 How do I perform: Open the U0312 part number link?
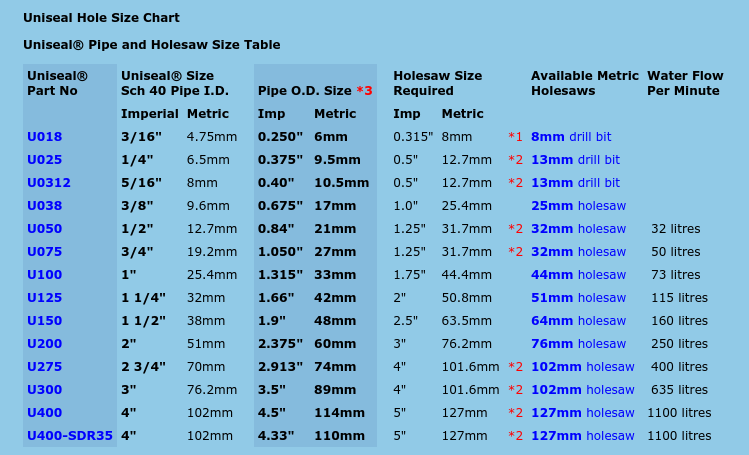point(49,183)
